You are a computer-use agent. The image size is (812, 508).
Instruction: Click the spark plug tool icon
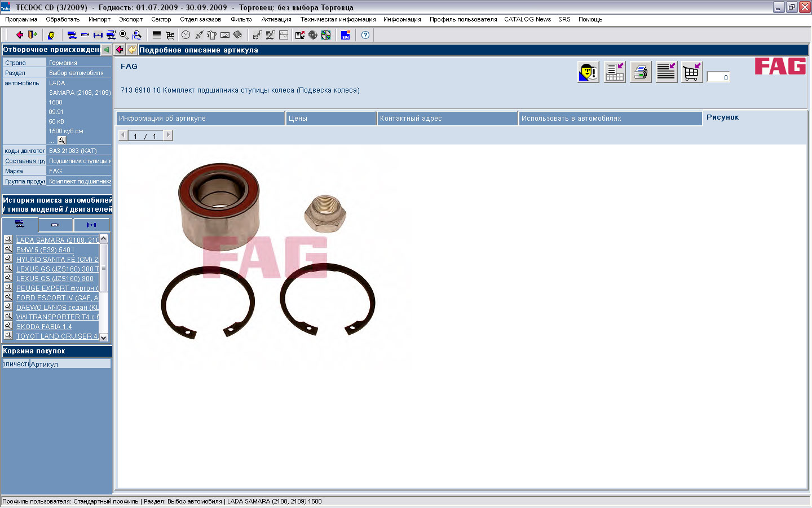[x=199, y=35]
